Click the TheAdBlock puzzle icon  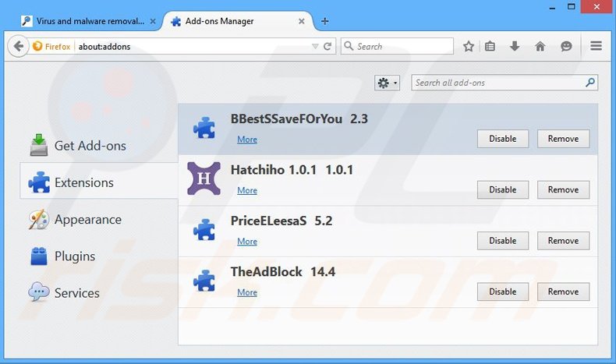point(204,281)
